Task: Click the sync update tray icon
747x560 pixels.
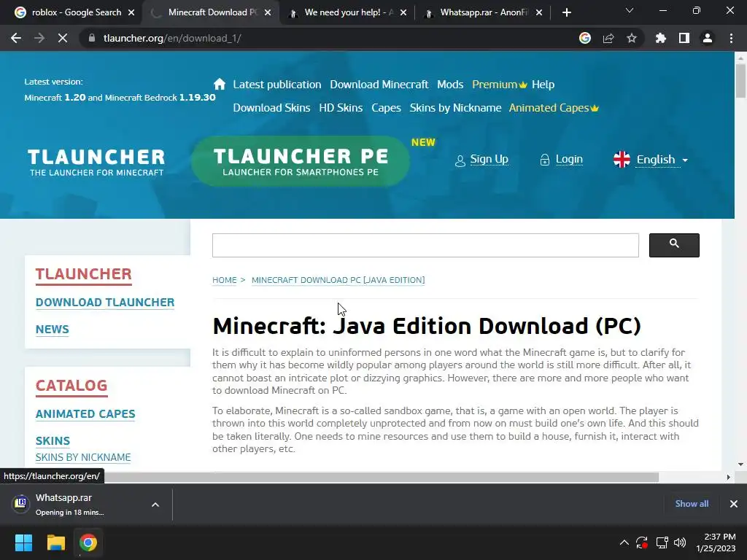Action: click(642, 542)
